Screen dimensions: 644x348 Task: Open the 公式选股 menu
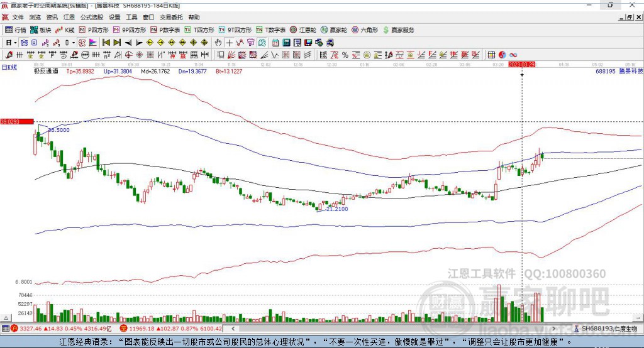click(x=92, y=17)
